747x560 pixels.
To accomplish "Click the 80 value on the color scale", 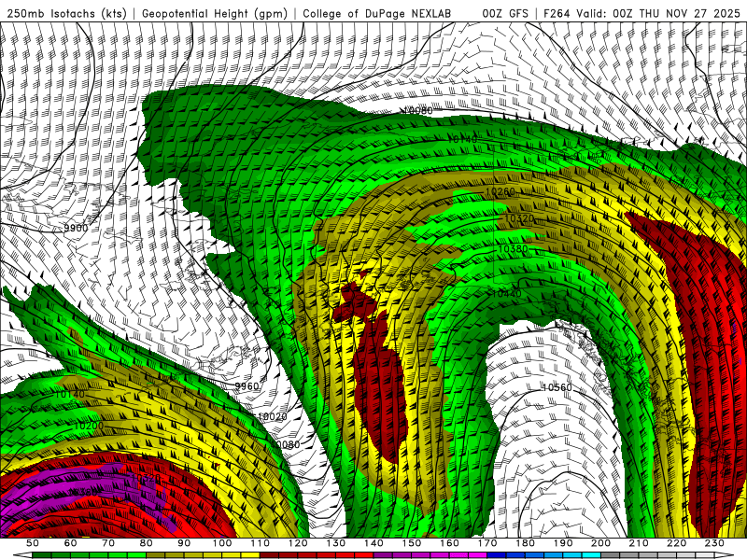I will [147, 543].
